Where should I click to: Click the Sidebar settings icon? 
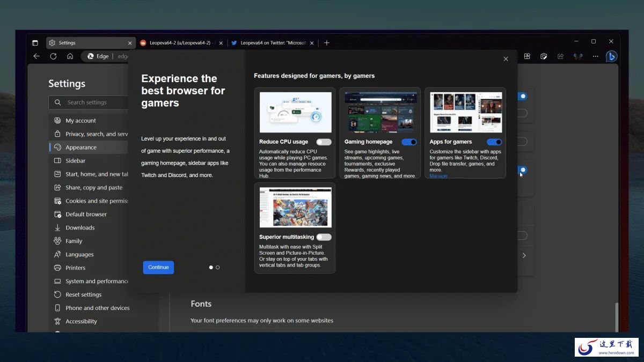pos(57,161)
